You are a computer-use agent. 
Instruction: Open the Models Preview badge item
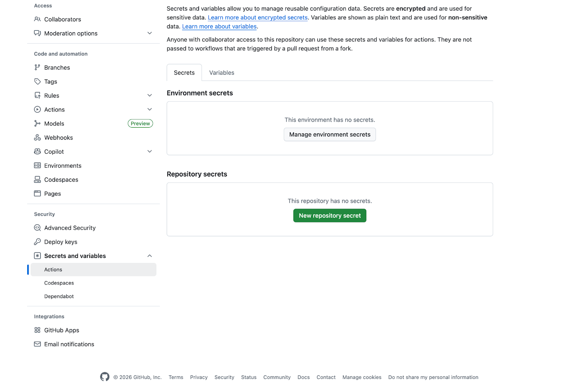(140, 124)
